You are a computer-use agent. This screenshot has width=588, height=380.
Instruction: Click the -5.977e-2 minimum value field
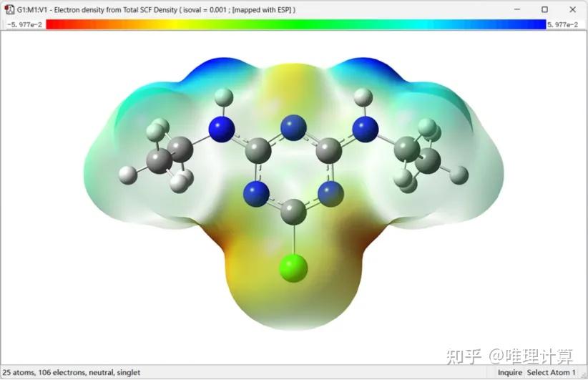click(x=25, y=25)
